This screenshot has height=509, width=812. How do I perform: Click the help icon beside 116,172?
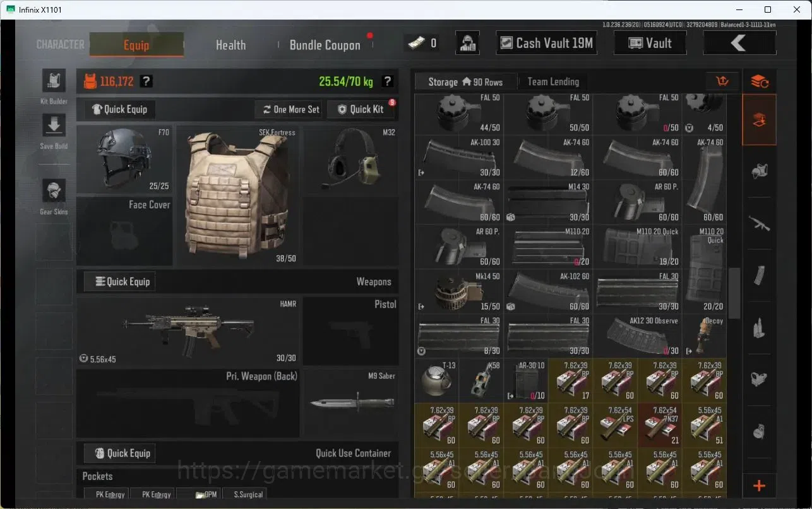coord(146,81)
